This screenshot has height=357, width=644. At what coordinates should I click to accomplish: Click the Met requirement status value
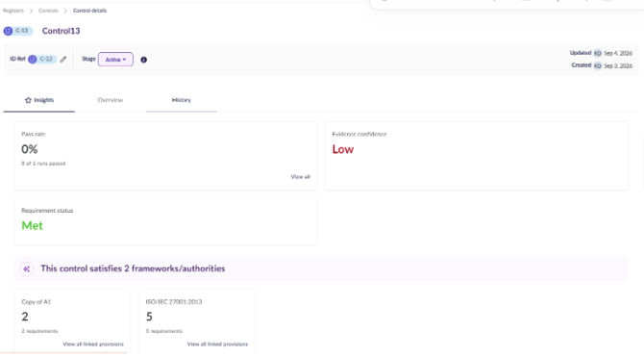(32, 226)
